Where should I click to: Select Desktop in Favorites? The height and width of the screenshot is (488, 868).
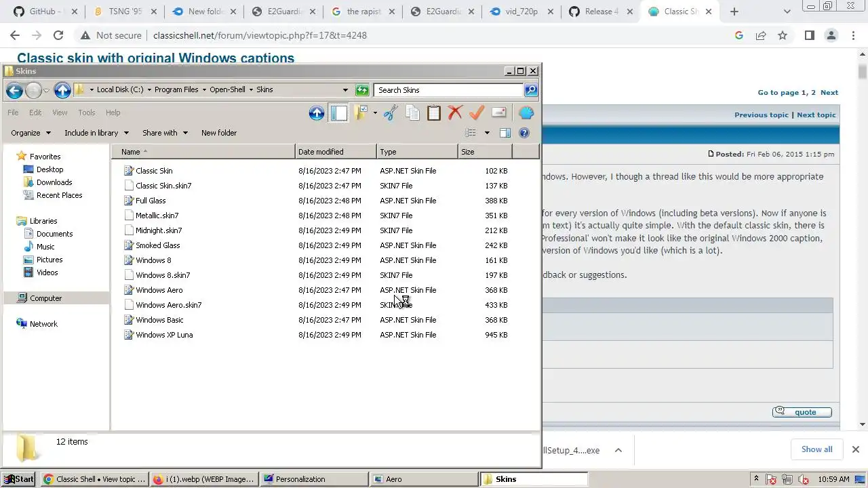[x=50, y=169]
